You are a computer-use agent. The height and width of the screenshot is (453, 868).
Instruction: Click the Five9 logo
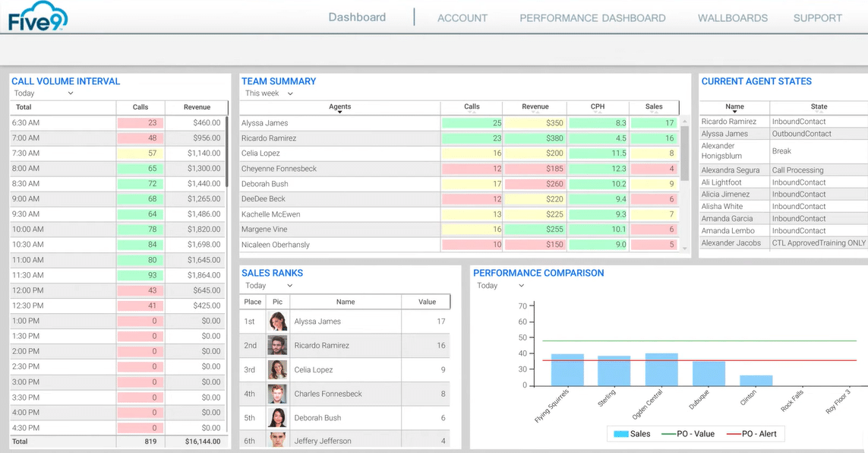click(38, 17)
